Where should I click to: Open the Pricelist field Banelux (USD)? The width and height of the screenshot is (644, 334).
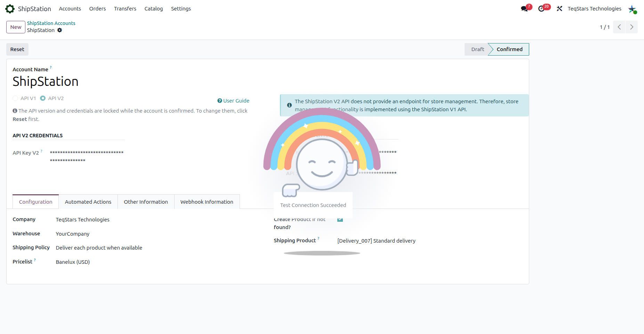coord(73,262)
